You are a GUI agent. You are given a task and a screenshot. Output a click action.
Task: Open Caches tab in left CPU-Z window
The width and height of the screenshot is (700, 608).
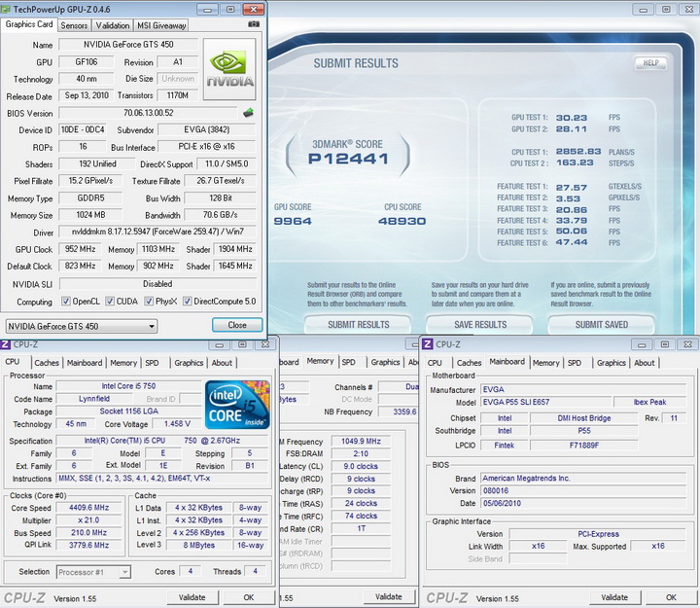(47, 363)
